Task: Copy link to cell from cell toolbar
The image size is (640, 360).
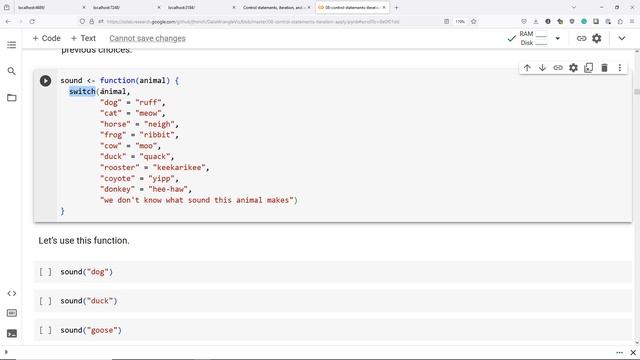Action: pos(558,68)
